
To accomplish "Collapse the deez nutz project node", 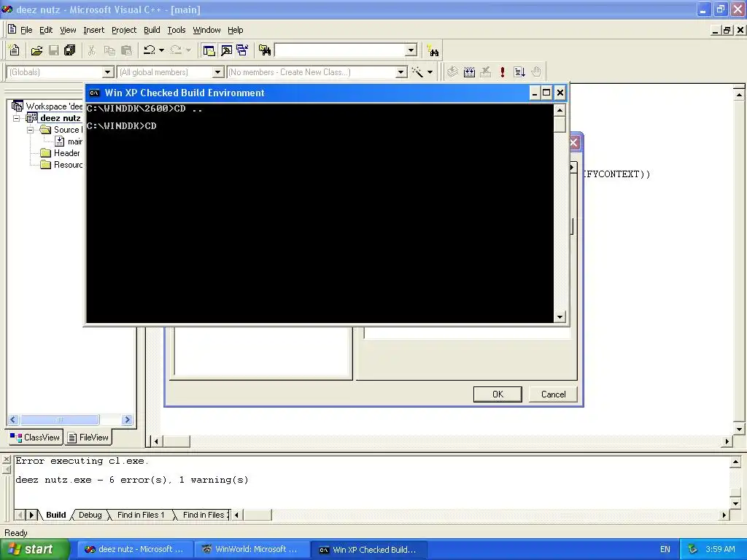I will click(17, 118).
